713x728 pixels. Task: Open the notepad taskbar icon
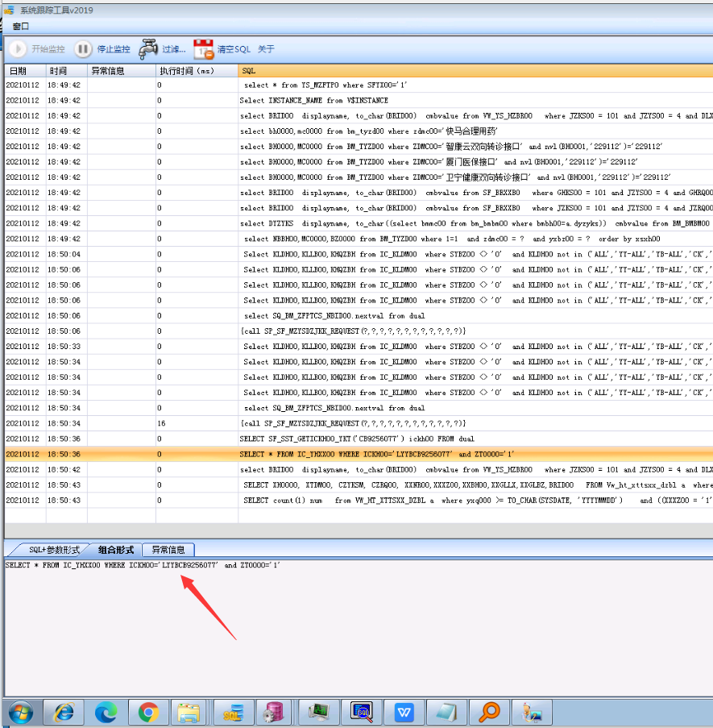(446, 712)
